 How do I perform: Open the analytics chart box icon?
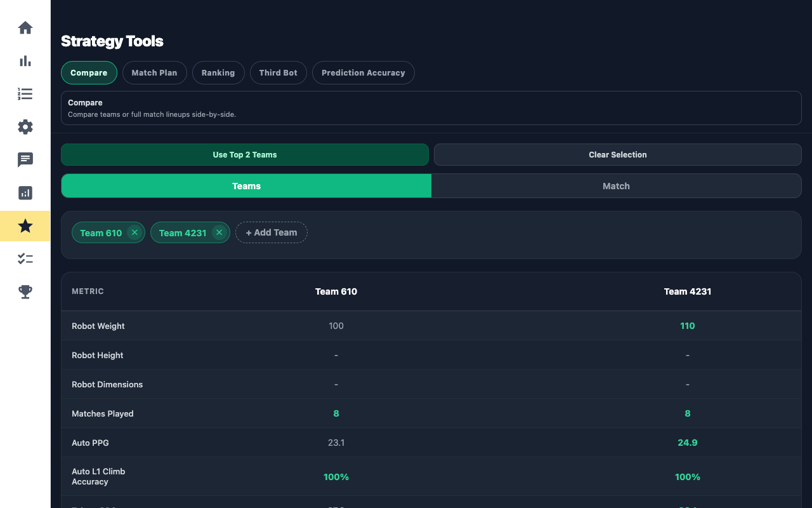tap(25, 193)
